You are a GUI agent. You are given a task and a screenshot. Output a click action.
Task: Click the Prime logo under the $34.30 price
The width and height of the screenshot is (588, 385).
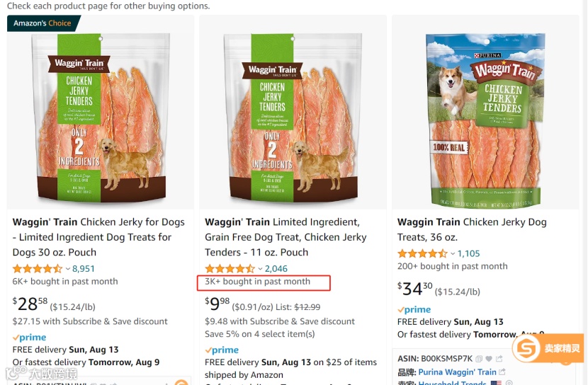click(x=414, y=309)
